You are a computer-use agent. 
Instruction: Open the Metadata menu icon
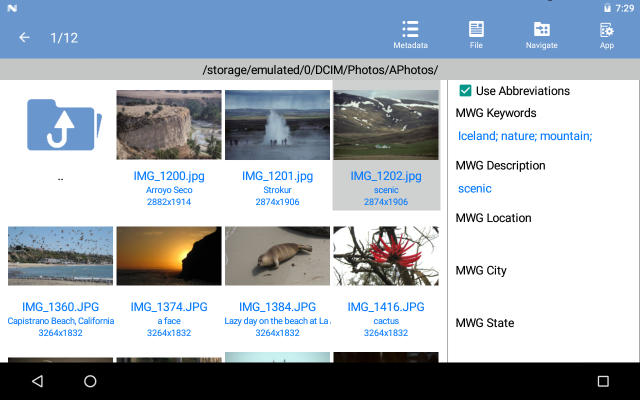click(410, 35)
